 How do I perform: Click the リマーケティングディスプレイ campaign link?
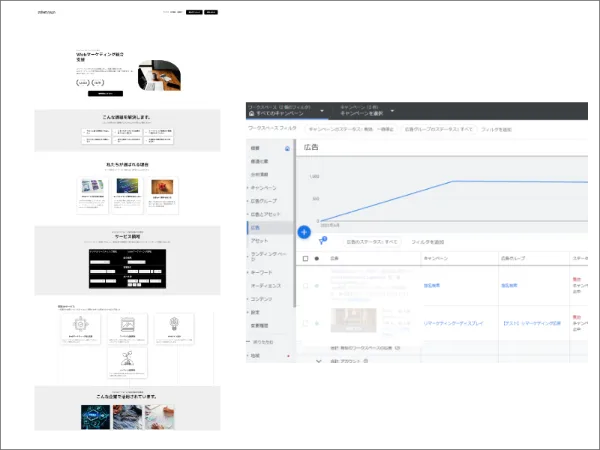(x=454, y=323)
